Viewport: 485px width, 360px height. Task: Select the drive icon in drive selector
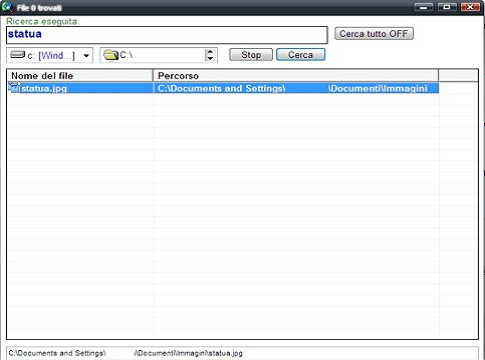point(17,55)
